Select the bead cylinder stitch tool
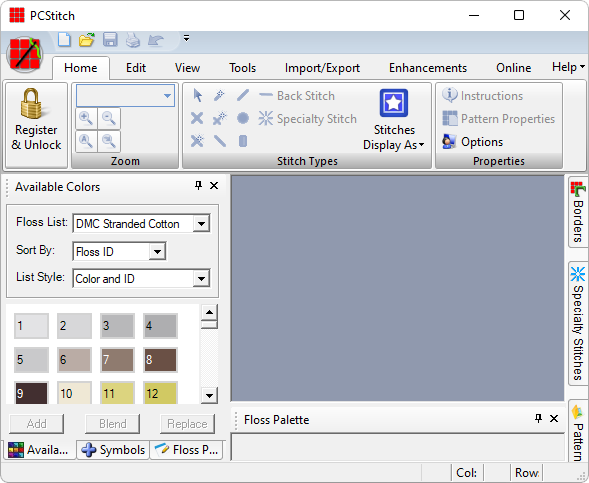The image size is (589, 483). [x=243, y=141]
